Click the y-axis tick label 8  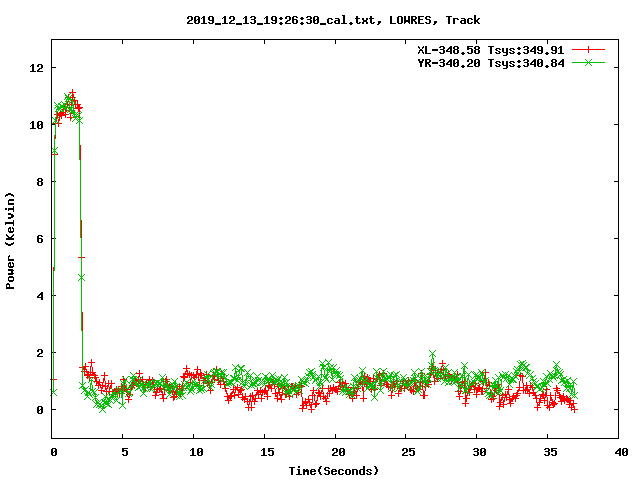(40, 182)
